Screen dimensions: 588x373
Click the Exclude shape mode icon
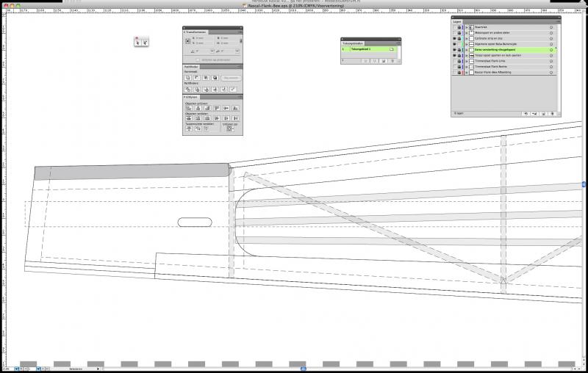[x=215, y=78]
